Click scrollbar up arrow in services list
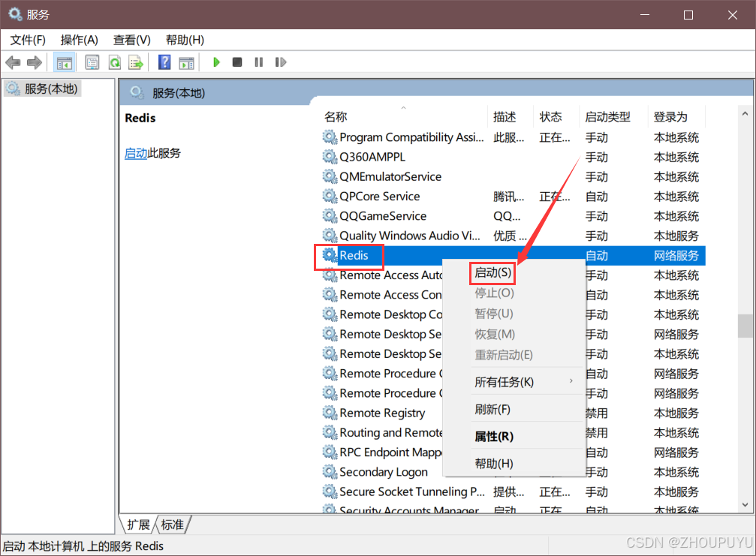756x556 pixels. (745, 114)
